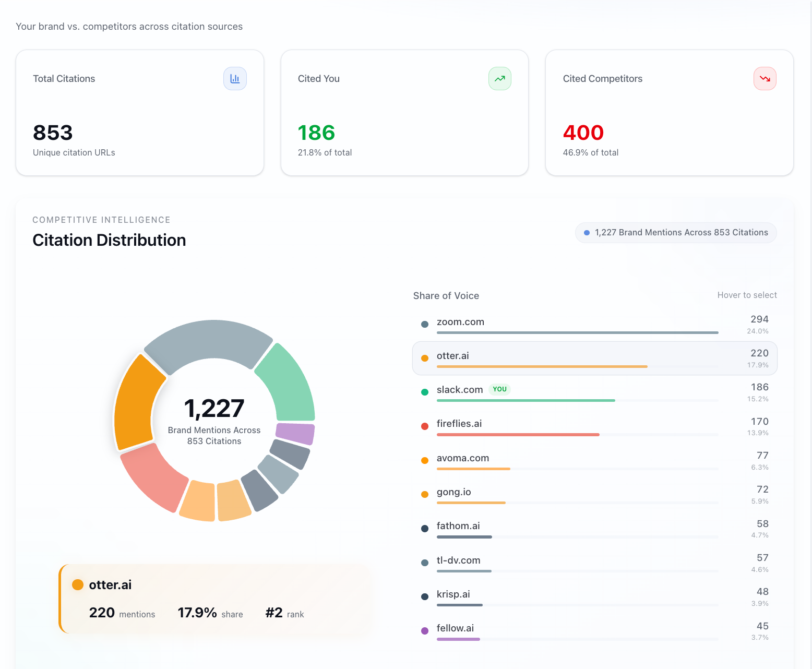Click the upward trend icon in Cited You
This screenshot has height=669, width=812.
[x=499, y=79]
